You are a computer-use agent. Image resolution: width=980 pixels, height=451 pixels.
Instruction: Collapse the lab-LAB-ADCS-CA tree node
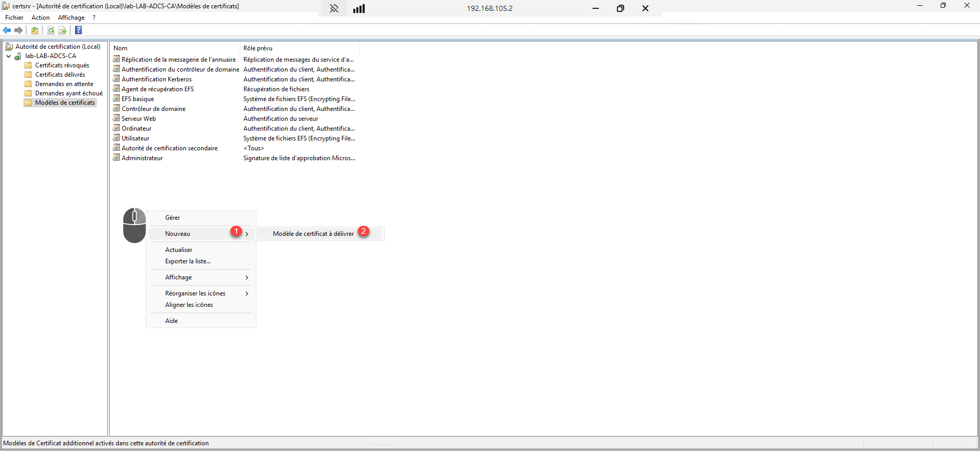[9, 56]
